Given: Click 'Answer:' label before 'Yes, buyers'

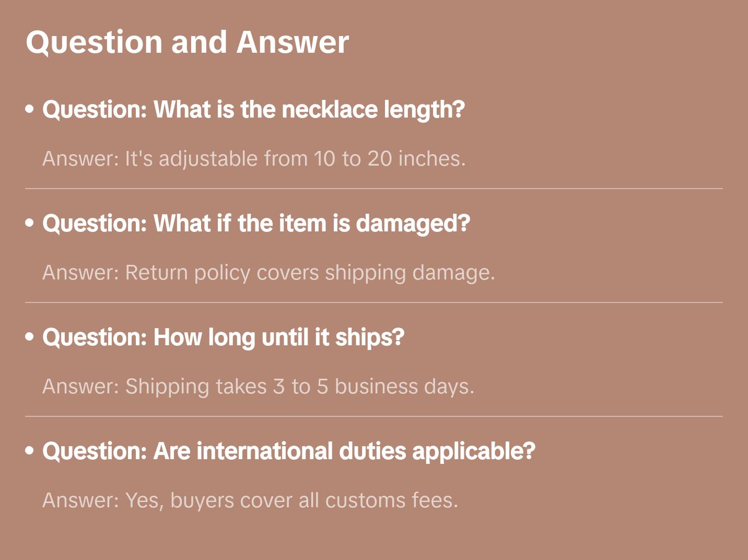Looking at the screenshot, I should [81, 500].
